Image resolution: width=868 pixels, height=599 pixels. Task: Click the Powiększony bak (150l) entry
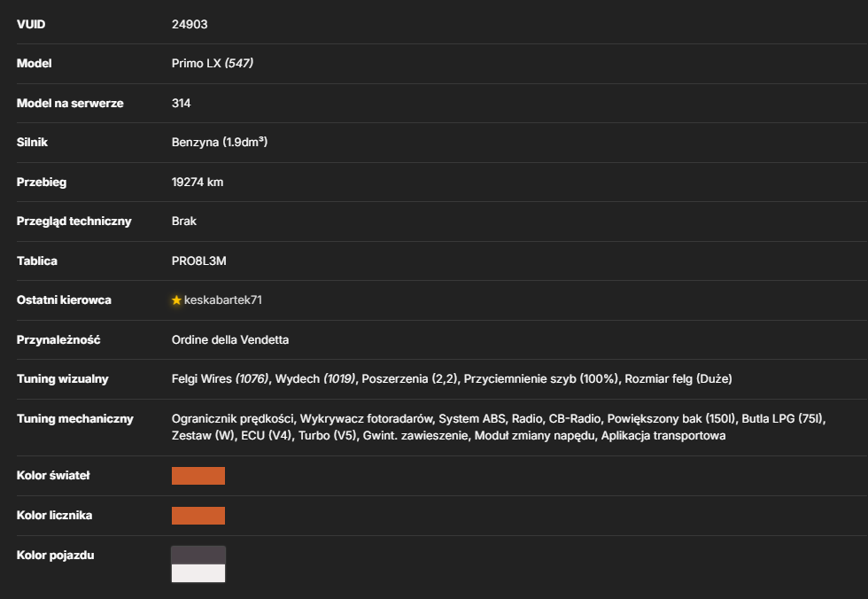pyautogui.click(x=671, y=418)
